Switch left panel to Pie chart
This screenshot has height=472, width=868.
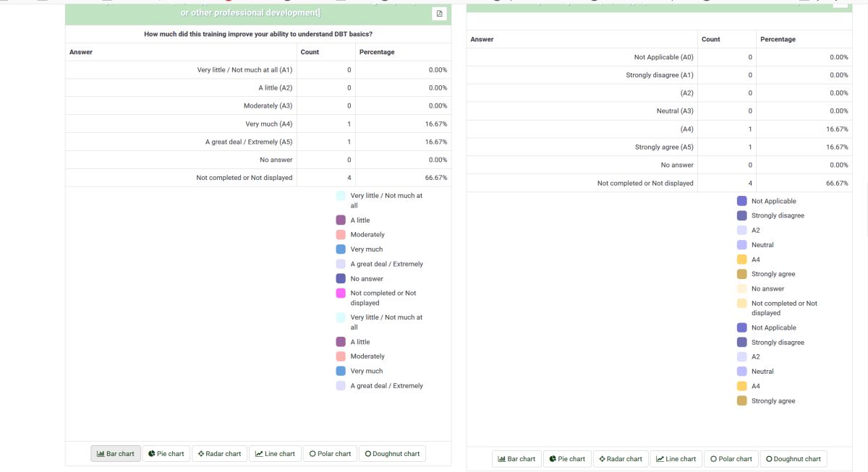(166, 454)
